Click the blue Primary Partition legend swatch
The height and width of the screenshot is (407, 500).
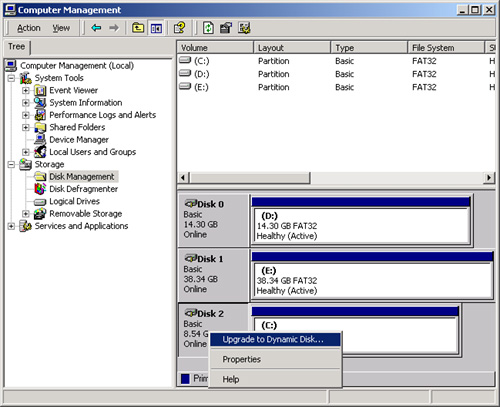click(185, 379)
